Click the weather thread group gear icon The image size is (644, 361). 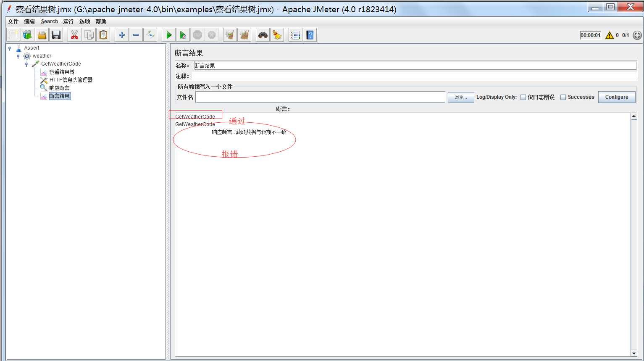[x=27, y=56]
